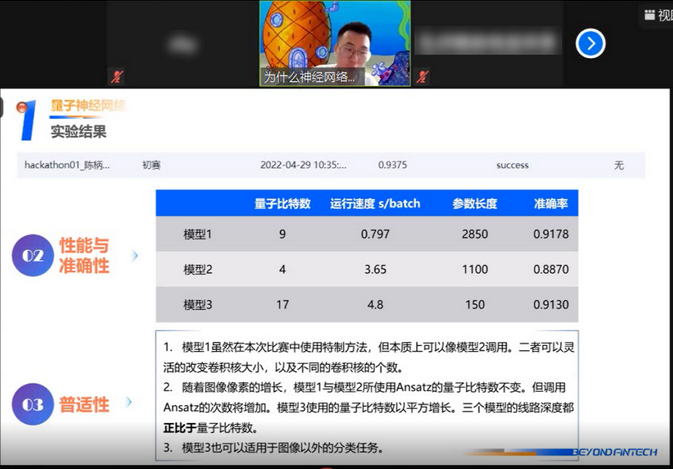
Task: Click the orange 03 circle badge
Action: click(x=32, y=404)
